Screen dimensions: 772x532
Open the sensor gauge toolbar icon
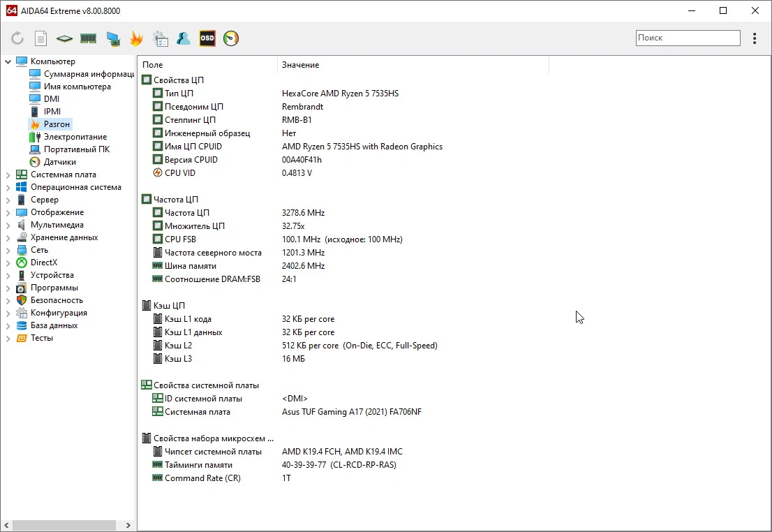[x=231, y=38]
